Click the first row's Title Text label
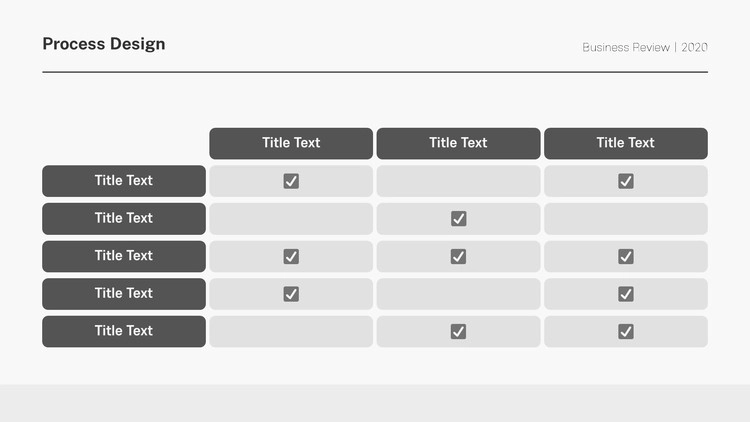Image resolution: width=750 pixels, height=422 pixels. pos(124,181)
